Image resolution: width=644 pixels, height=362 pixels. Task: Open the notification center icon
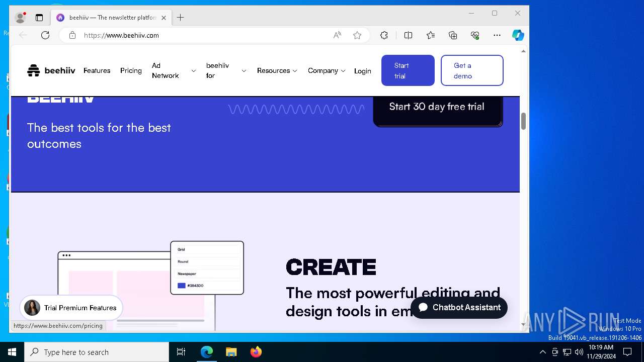[627, 352]
